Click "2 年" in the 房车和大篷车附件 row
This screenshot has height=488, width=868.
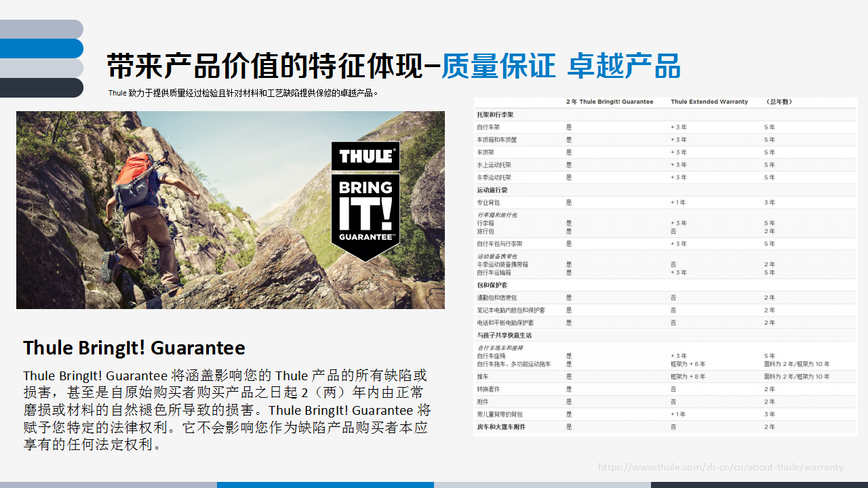click(x=770, y=427)
